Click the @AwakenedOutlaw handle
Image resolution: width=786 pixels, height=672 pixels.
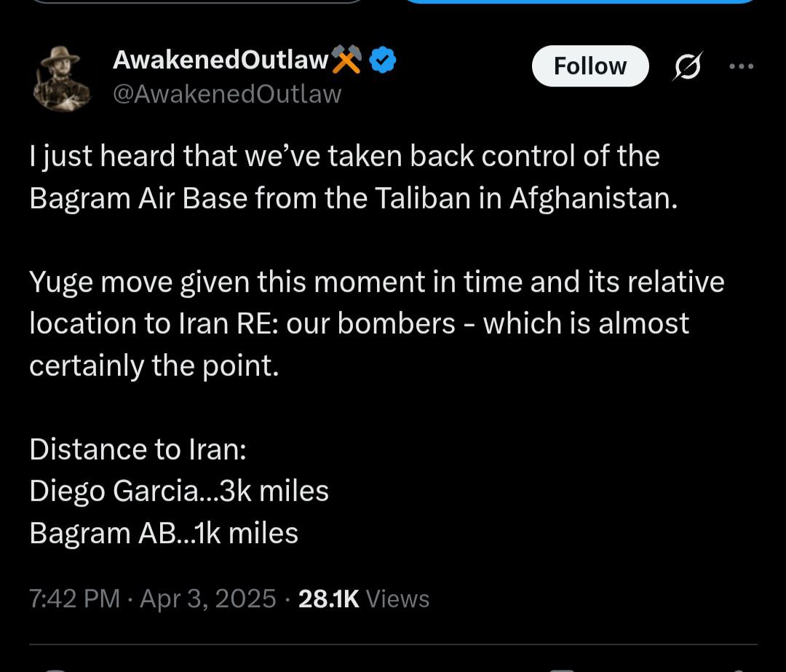pyautogui.click(x=226, y=94)
